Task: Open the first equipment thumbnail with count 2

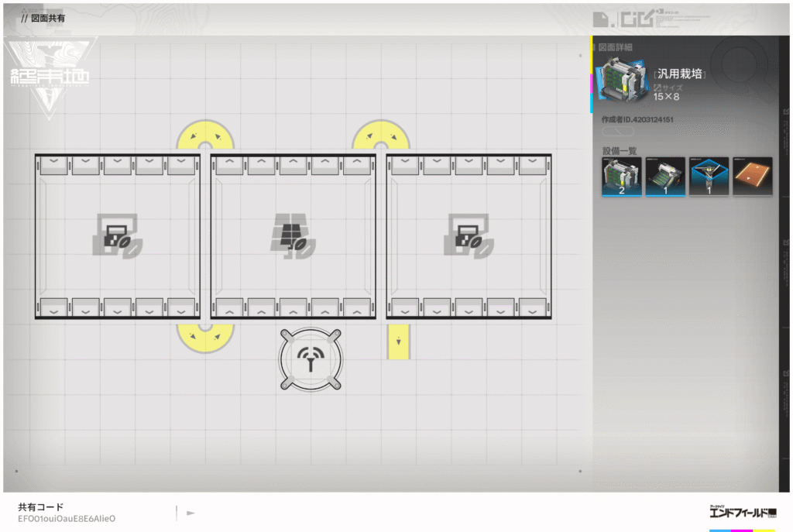Action: pos(622,177)
